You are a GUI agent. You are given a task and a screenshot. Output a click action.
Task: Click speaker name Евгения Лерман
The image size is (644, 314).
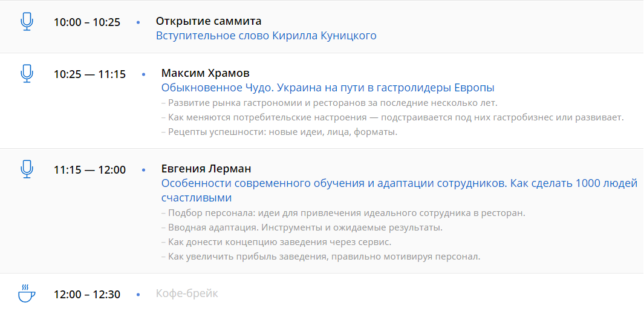click(x=206, y=169)
